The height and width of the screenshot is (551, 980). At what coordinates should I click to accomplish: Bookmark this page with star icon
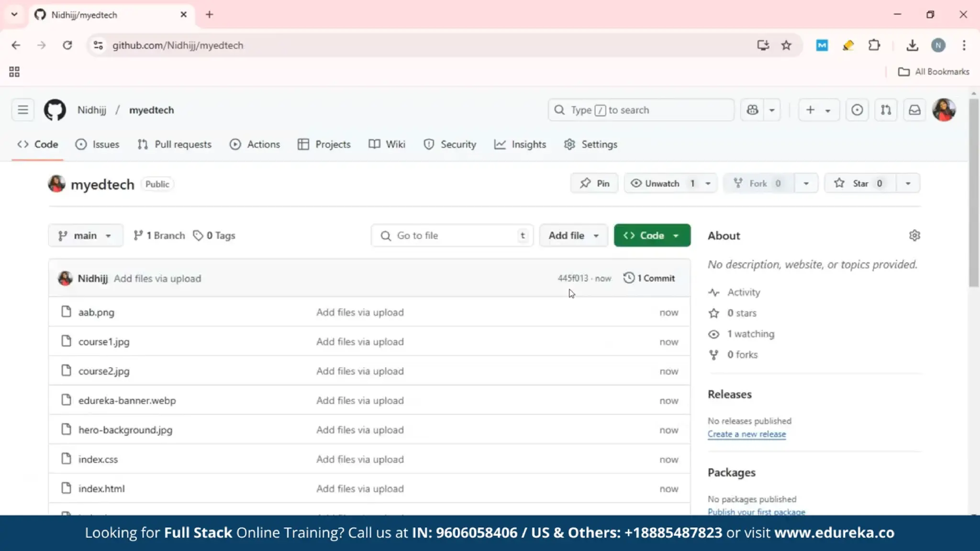pos(786,45)
